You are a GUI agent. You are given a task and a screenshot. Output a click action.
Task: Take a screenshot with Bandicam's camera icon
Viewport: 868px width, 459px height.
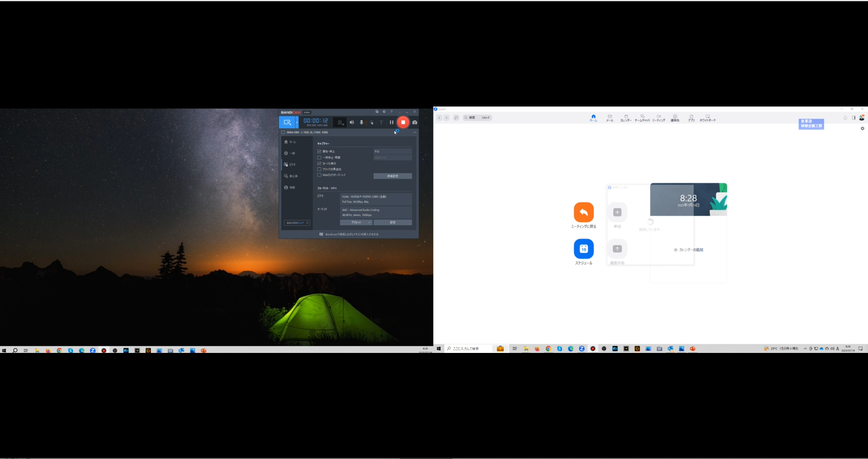[x=415, y=122]
